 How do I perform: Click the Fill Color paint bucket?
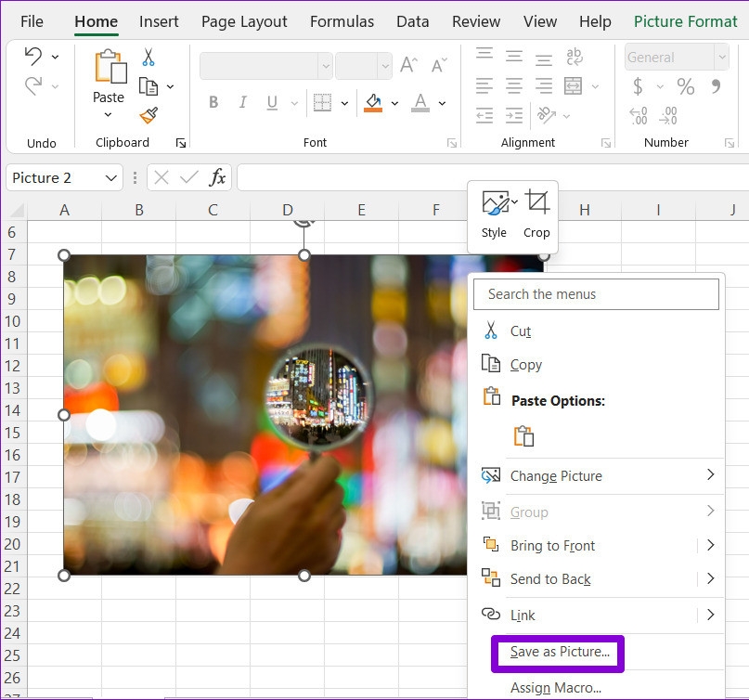pos(373,102)
